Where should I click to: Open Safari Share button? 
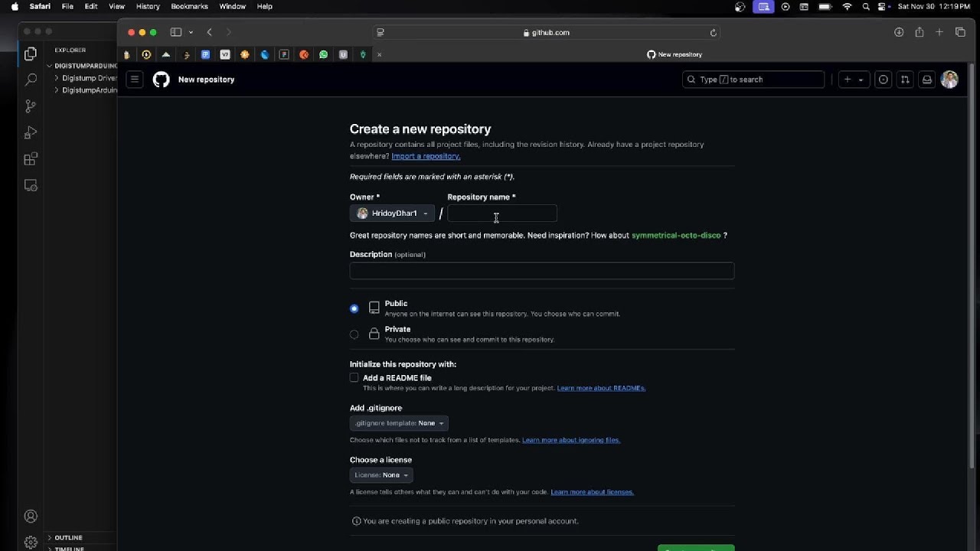(919, 32)
